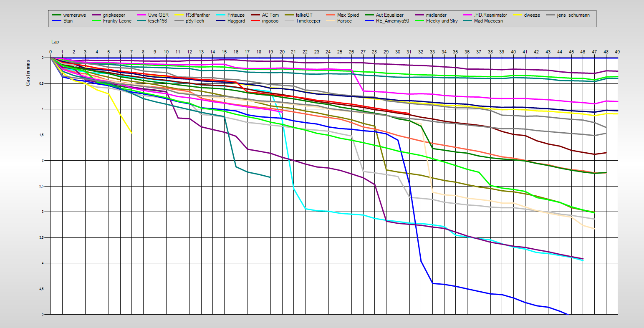Click the werneruwe legend entry

tap(75, 15)
